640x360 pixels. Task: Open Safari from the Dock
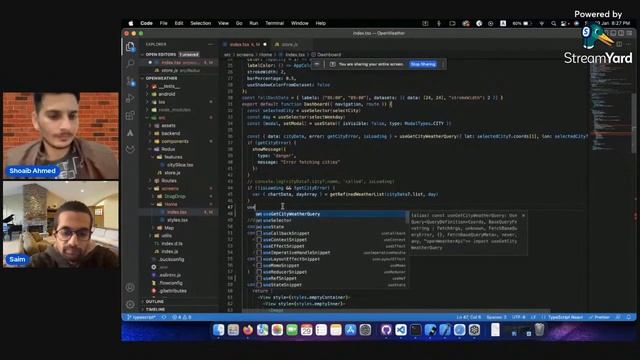pyautogui.click(x=460, y=330)
